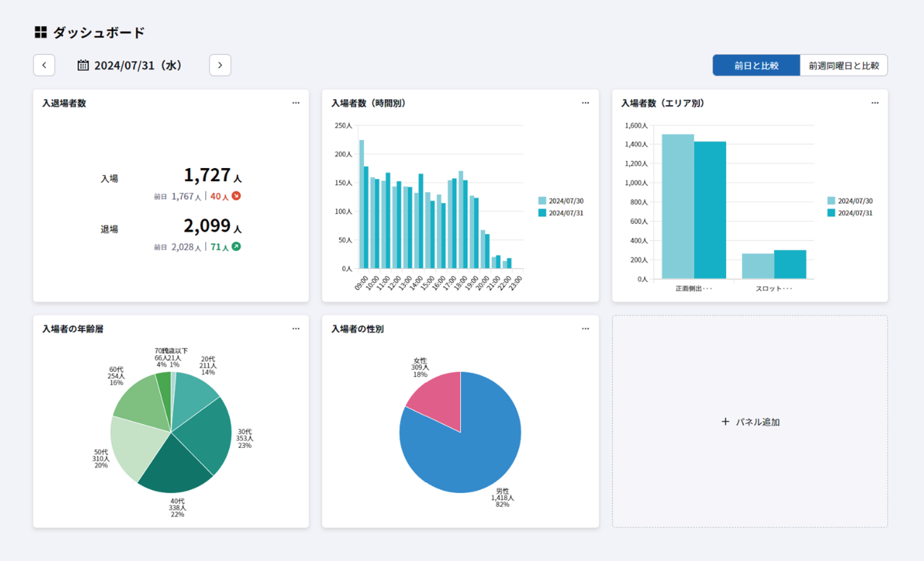Click the green increase arrow icon beside 71人

tap(236, 246)
